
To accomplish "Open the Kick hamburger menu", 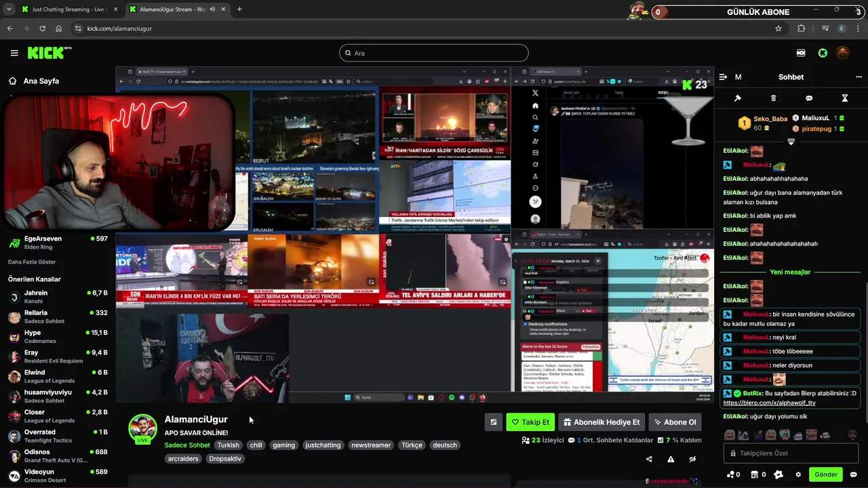I will click(14, 53).
